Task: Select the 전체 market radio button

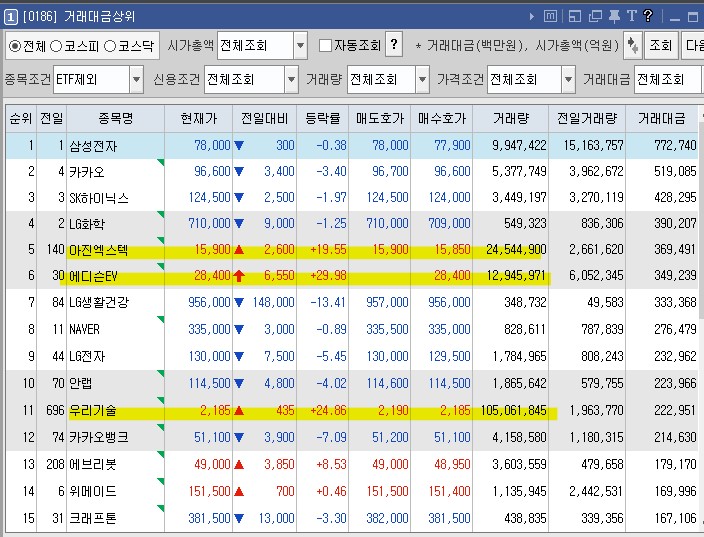Action: [x=15, y=46]
